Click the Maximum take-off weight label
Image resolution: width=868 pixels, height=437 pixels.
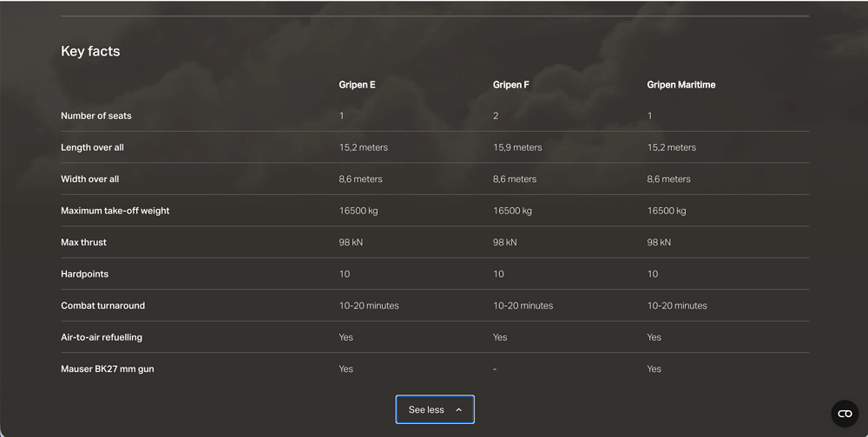(115, 211)
